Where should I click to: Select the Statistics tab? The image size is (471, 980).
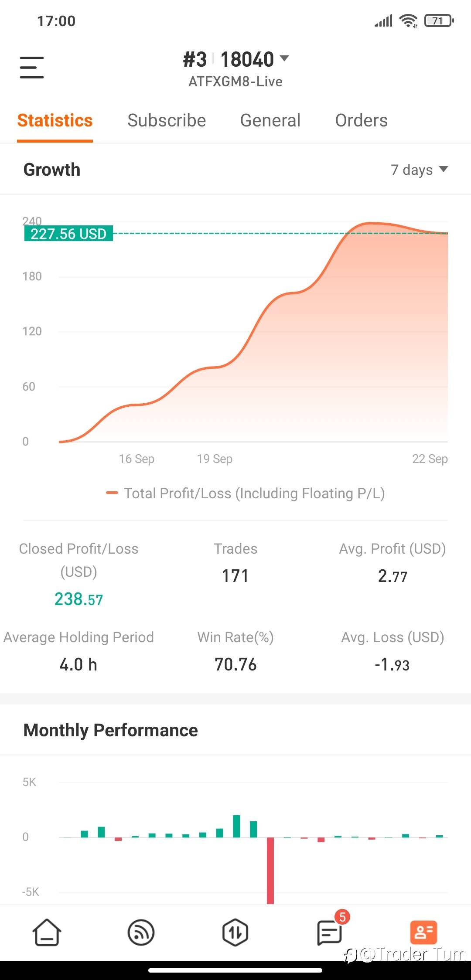55,120
